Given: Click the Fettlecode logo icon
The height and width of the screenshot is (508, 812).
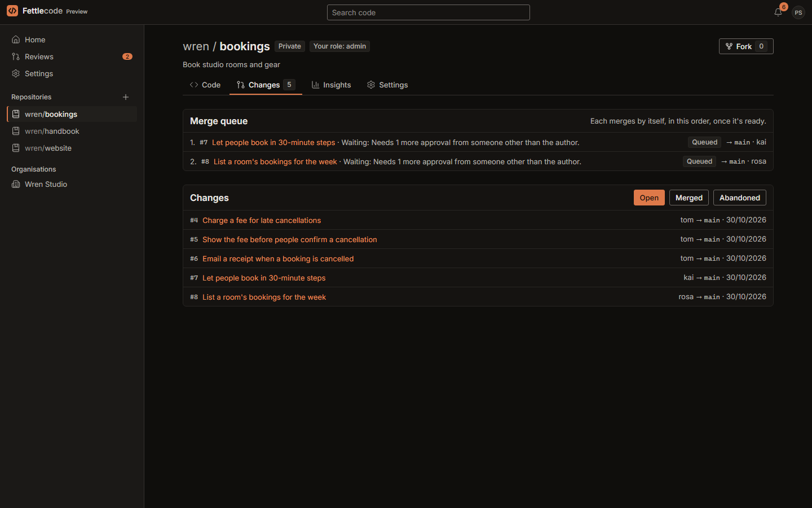Looking at the screenshot, I should [x=12, y=11].
